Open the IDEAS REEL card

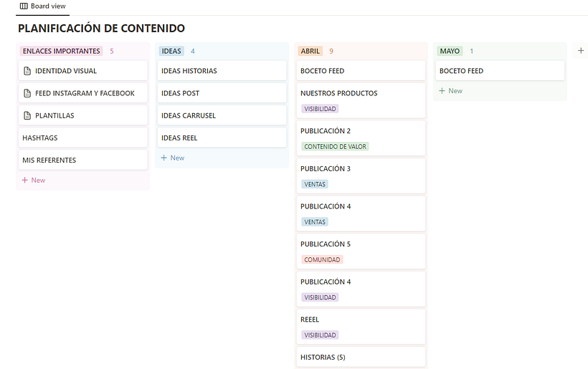point(222,138)
